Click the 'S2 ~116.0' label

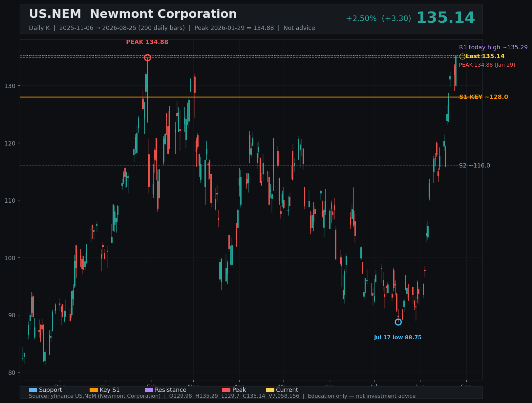point(475,166)
